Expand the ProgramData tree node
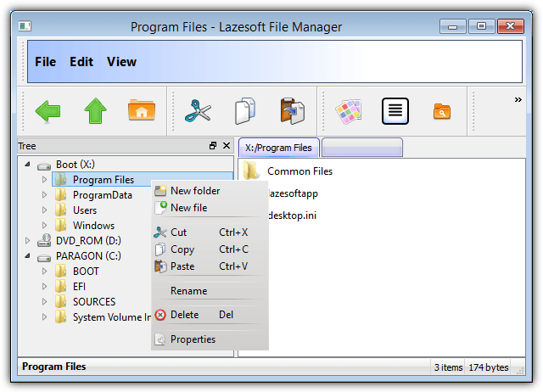 click(x=44, y=194)
